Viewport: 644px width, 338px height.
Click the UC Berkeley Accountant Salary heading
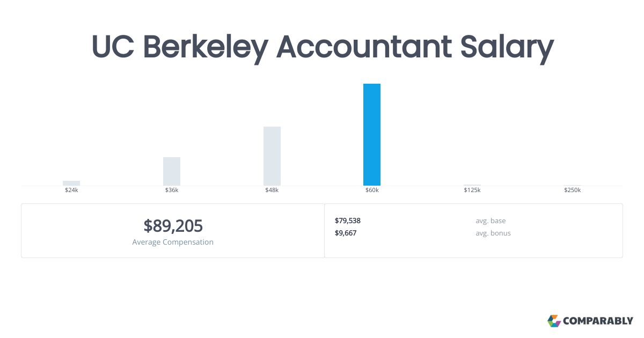[322, 47]
